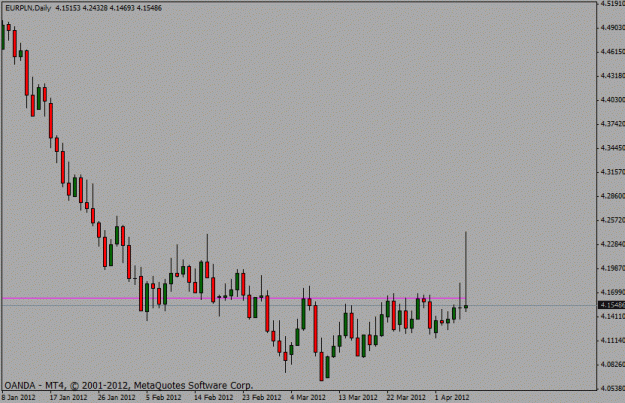This screenshot has width=625, height=403.
Task: Click the 4 Mar 2012 date label
Action: tap(308, 397)
